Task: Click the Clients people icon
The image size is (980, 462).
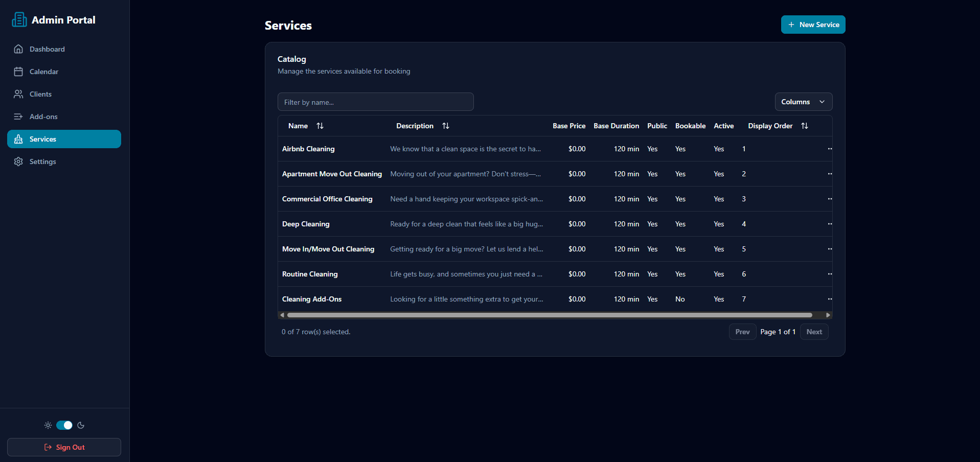Action: [x=18, y=94]
